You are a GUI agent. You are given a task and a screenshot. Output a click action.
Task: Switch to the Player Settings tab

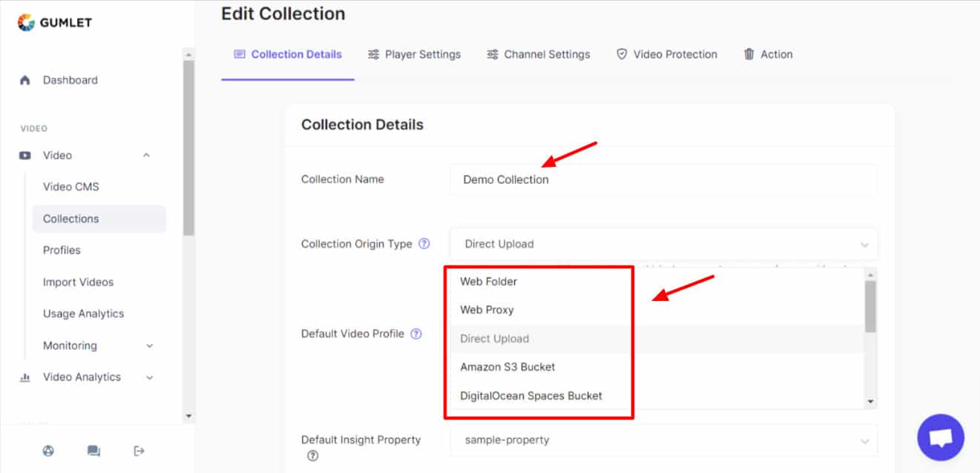click(x=414, y=54)
